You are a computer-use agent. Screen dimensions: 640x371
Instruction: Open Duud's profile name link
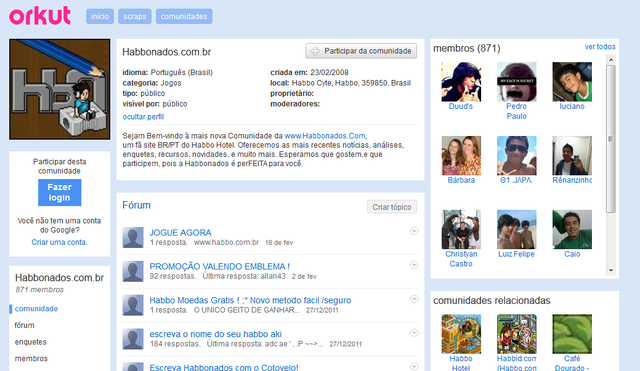pyautogui.click(x=461, y=106)
